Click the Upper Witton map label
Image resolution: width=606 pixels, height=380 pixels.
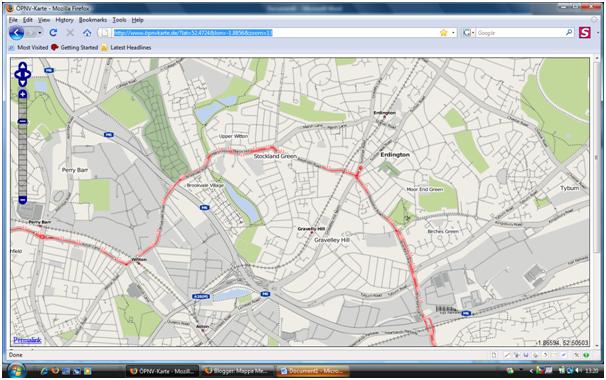click(x=233, y=136)
